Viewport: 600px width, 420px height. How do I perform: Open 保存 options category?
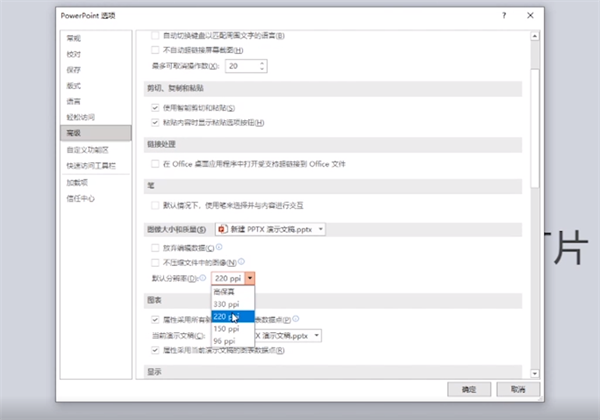pyautogui.click(x=96, y=70)
